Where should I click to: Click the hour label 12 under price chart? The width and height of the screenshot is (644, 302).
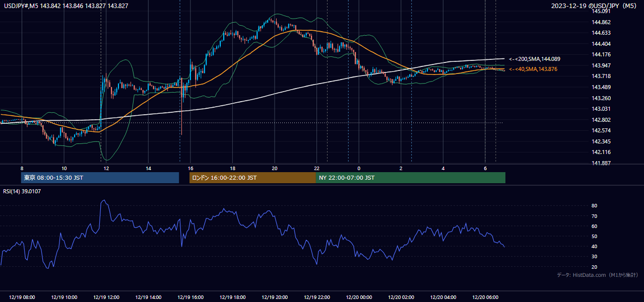(106, 168)
